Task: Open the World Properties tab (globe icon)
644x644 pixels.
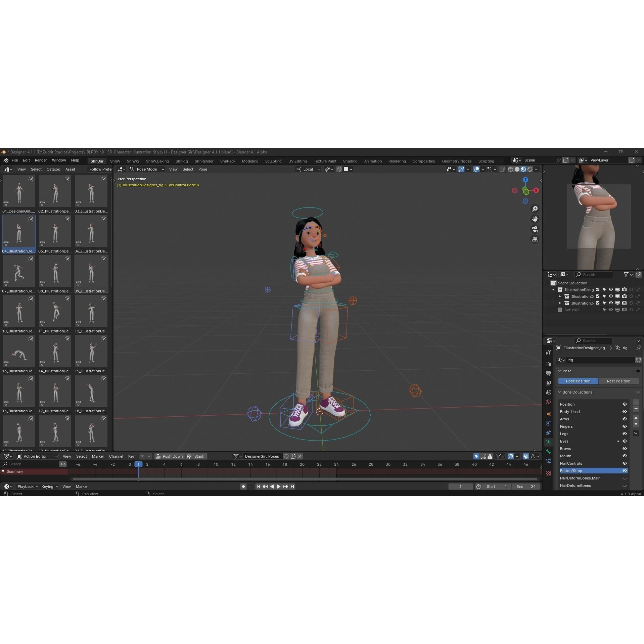Action: [548, 402]
